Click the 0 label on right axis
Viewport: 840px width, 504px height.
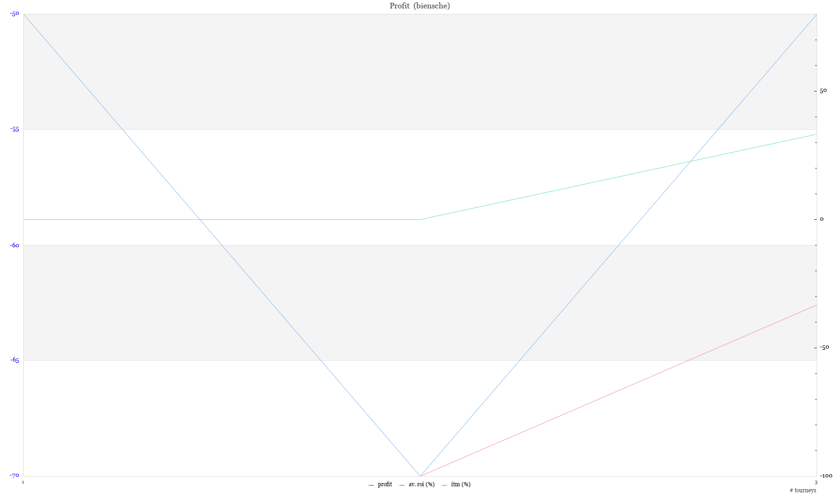(822, 219)
